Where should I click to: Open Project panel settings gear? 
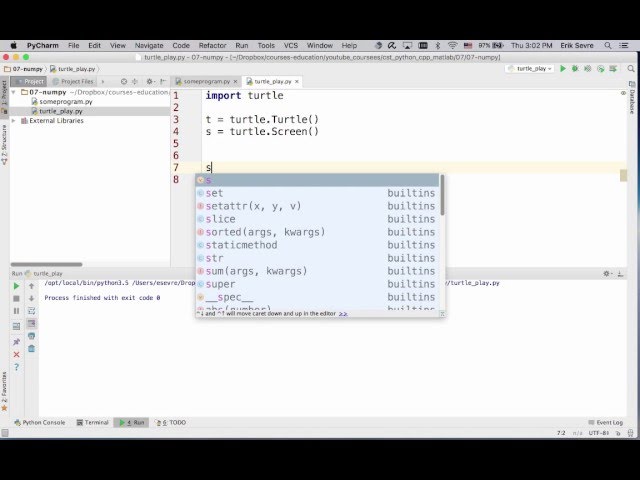point(150,81)
